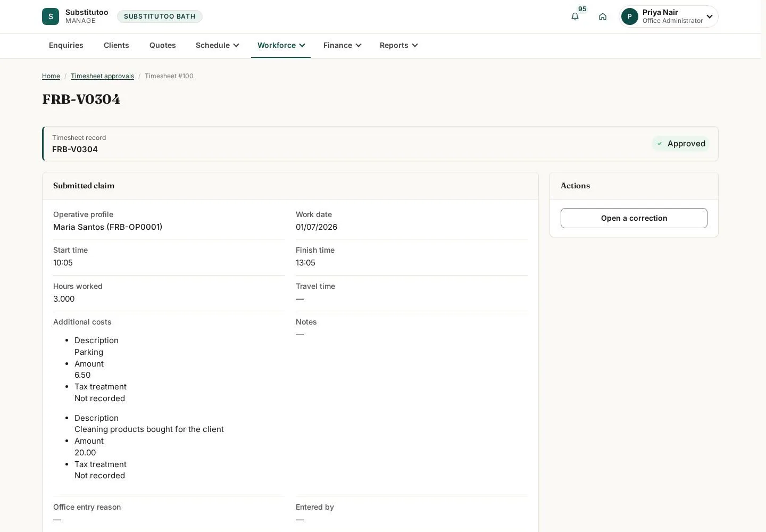Open the notifications bell icon

point(575,16)
